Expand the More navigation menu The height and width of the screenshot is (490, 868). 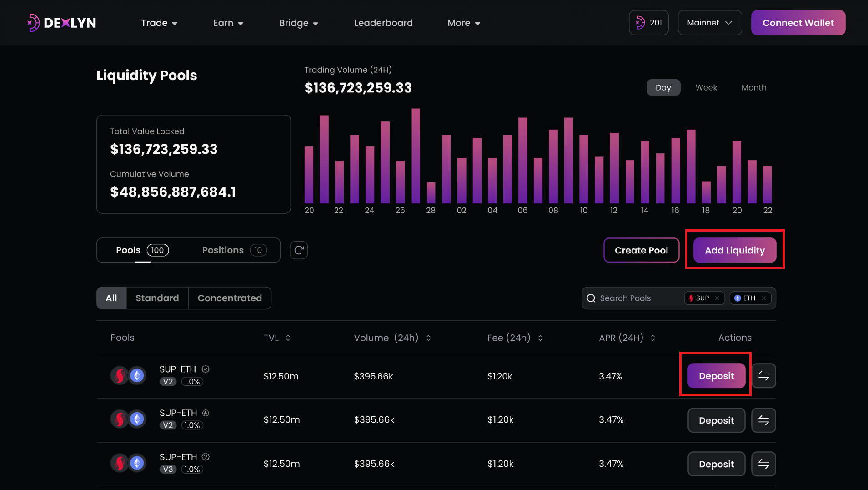pyautogui.click(x=463, y=23)
